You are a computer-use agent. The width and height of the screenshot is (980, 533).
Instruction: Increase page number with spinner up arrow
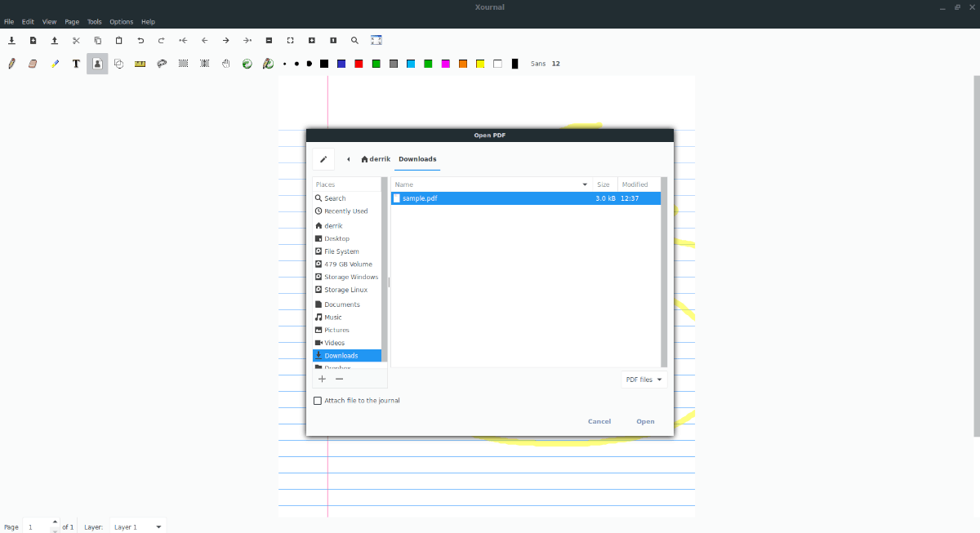[55, 522]
